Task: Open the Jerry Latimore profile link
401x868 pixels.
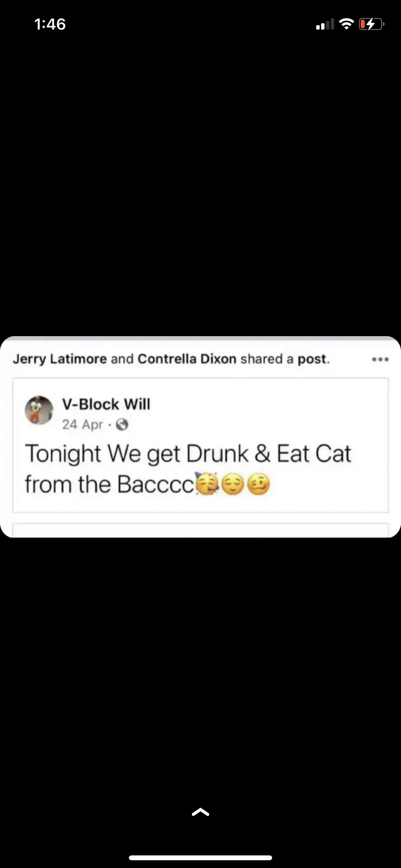Action: pyautogui.click(x=60, y=359)
